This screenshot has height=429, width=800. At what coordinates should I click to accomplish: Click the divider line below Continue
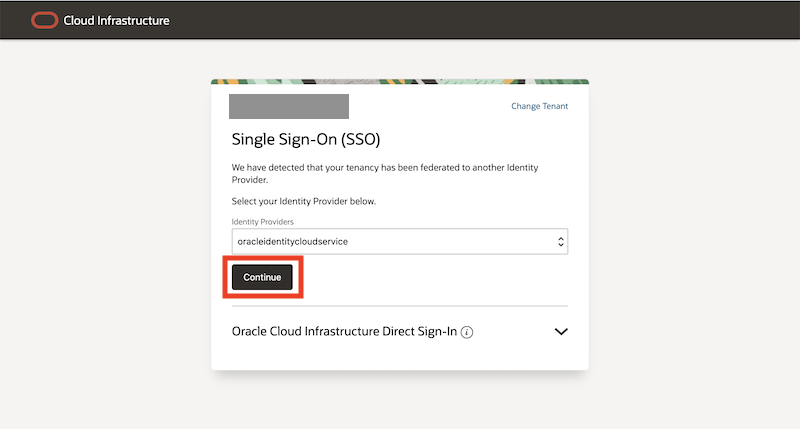click(x=400, y=306)
